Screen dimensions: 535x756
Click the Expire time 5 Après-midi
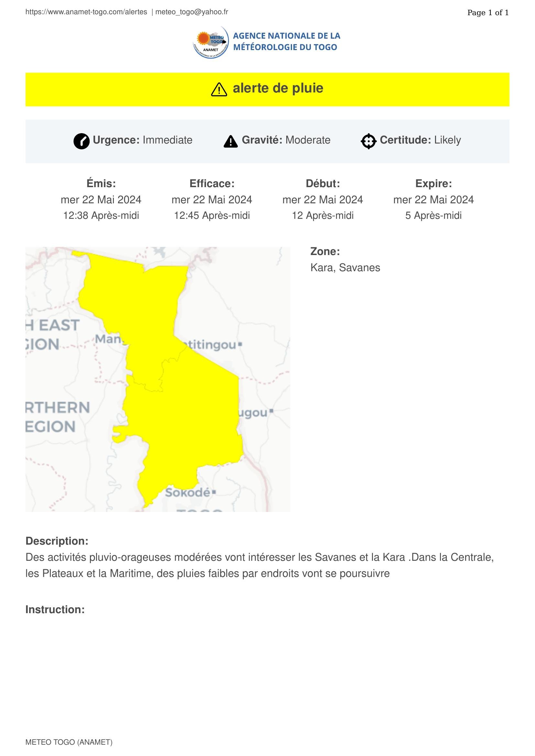click(x=433, y=215)
